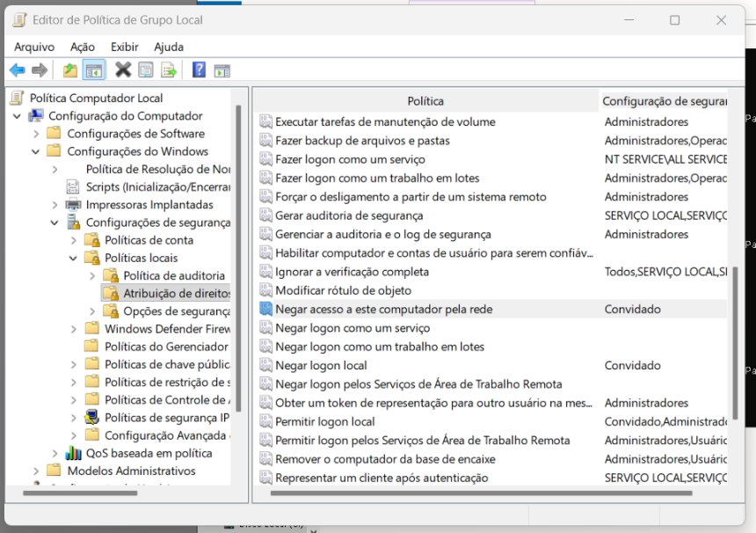Sort by the Política column header
This screenshot has height=533, width=756.
pos(425,101)
